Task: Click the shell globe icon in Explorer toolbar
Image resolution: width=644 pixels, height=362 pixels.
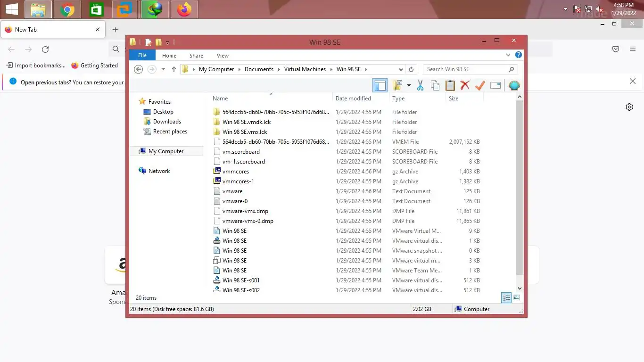Action: tap(514, 85)
